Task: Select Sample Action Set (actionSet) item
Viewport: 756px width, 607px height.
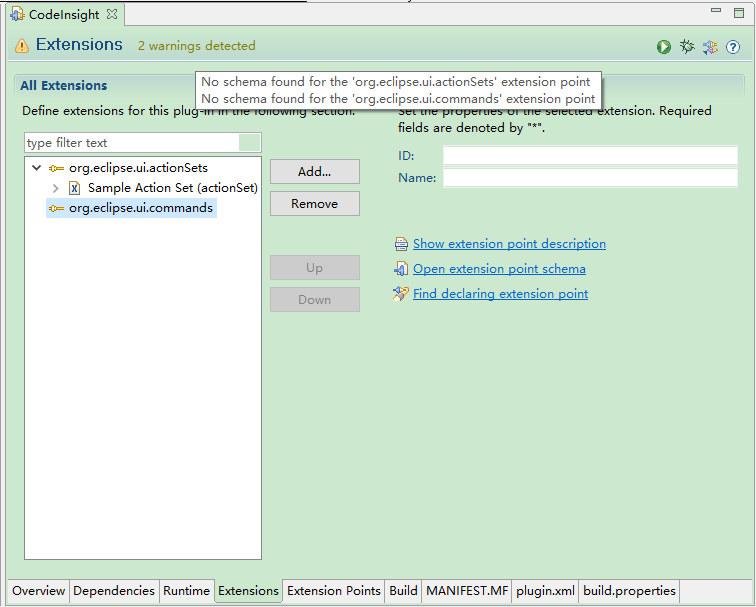Action: (x=173, y=188)
